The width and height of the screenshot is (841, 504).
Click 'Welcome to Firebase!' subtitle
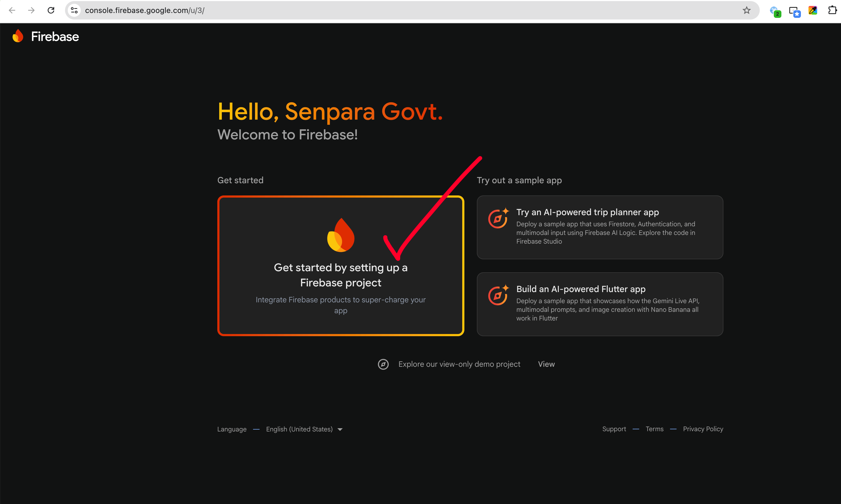pos(287,135)
